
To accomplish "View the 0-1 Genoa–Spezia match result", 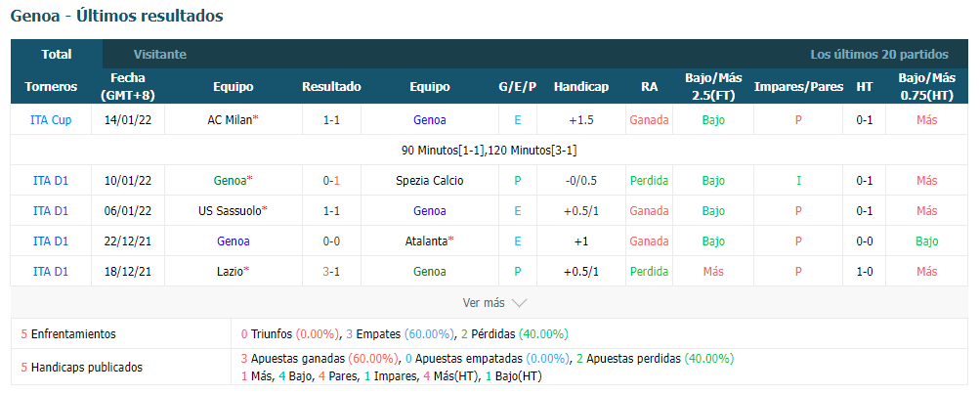I will click(x=331, y=181).
